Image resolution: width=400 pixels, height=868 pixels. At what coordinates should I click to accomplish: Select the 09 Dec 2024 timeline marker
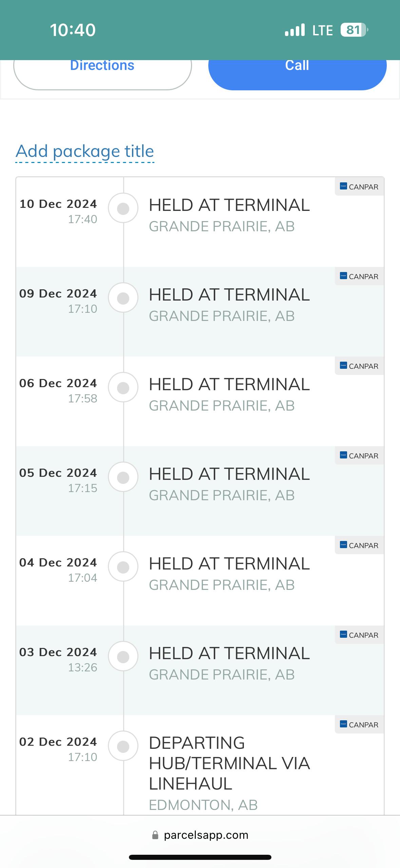click(123, 298)
